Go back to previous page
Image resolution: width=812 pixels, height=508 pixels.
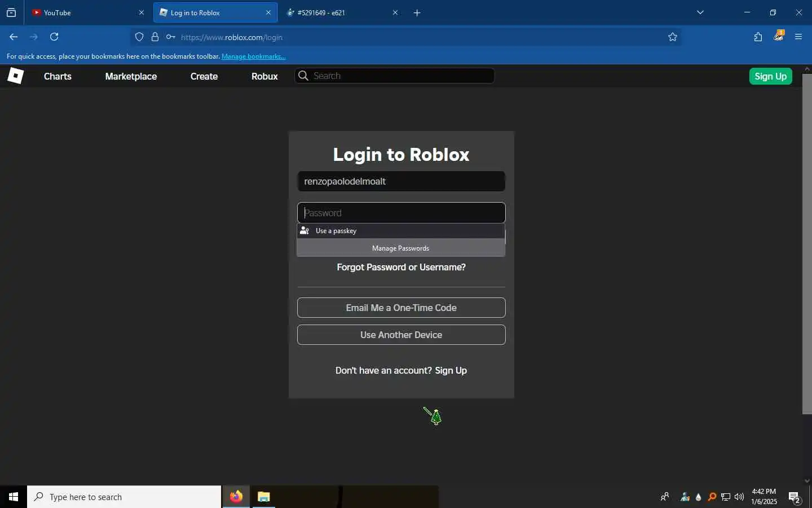(14, 37)
